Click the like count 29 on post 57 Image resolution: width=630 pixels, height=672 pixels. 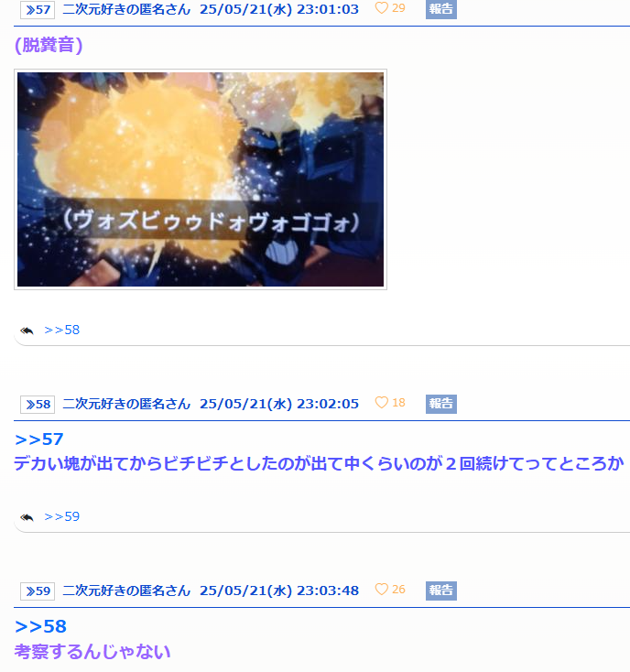[398, 8]
